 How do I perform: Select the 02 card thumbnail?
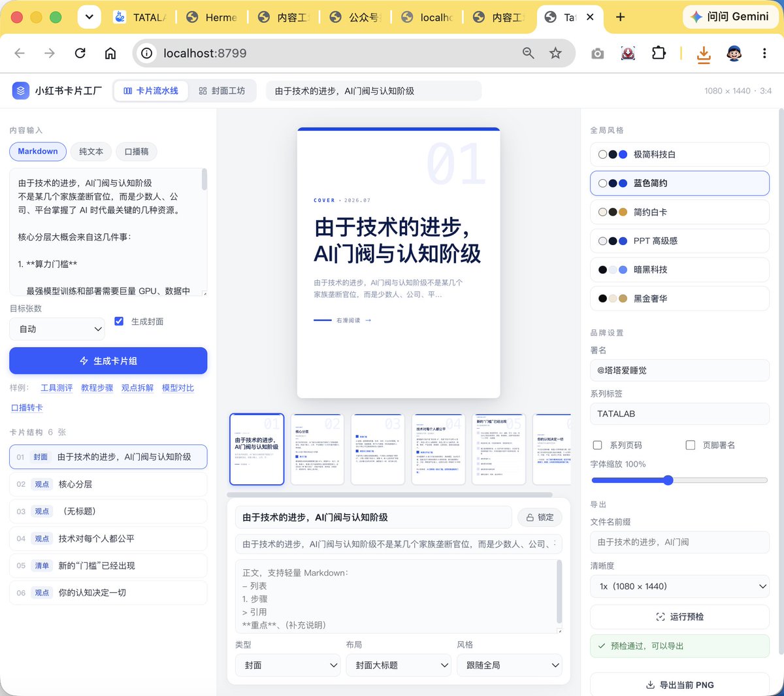coord(318,450)
